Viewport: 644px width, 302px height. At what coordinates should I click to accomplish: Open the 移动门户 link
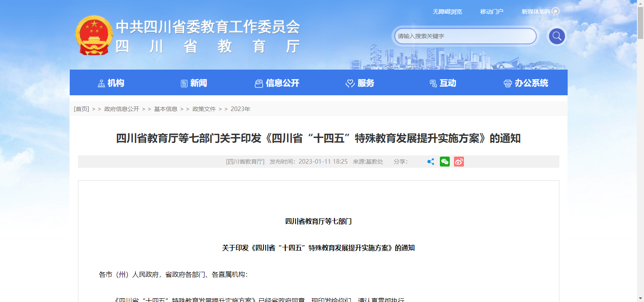coord(491,12)
